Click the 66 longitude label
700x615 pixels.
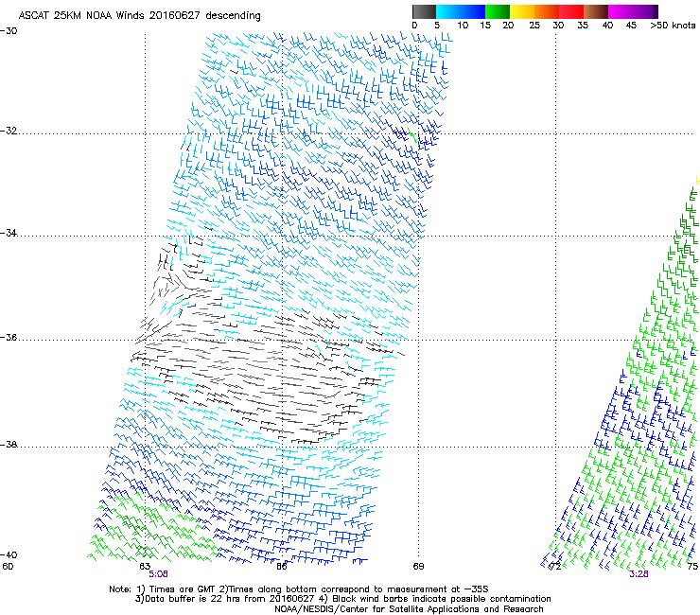click(281, 567)
